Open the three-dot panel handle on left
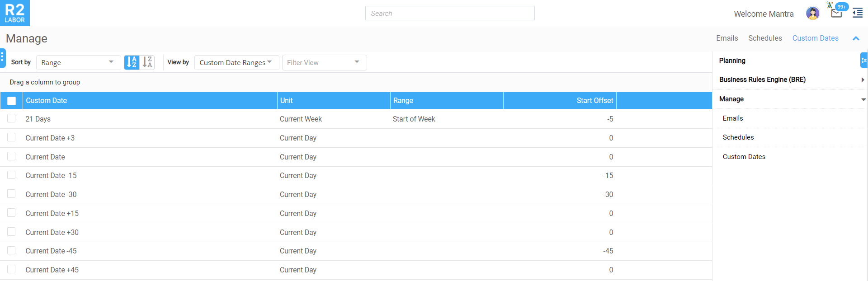 coord(2,57)
